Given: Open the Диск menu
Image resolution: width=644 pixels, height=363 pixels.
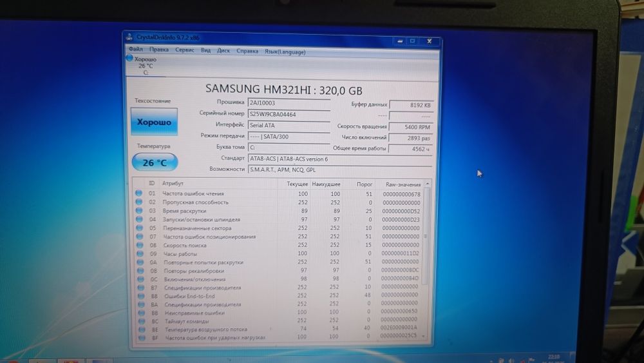Looking at the screenshot, I should (223, 50).
